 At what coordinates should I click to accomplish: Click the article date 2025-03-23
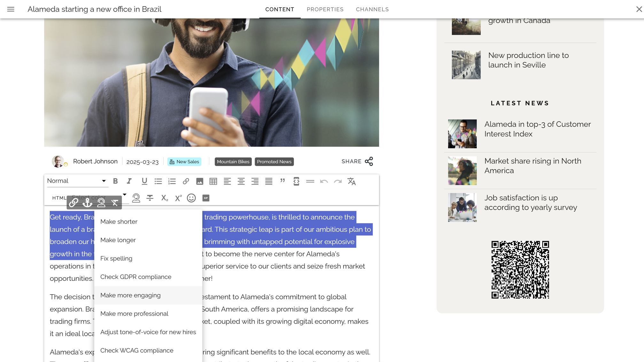click(x=142, y=162)
